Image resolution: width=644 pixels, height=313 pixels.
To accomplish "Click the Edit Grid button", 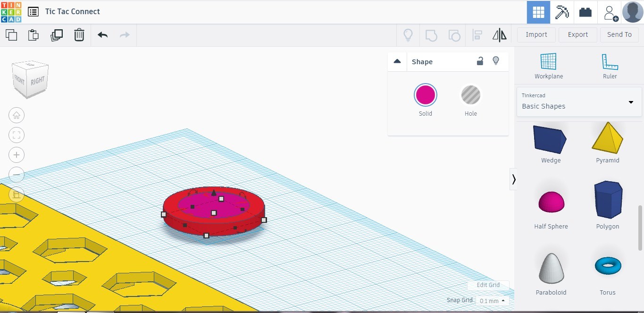I will [x=488, y=285].
